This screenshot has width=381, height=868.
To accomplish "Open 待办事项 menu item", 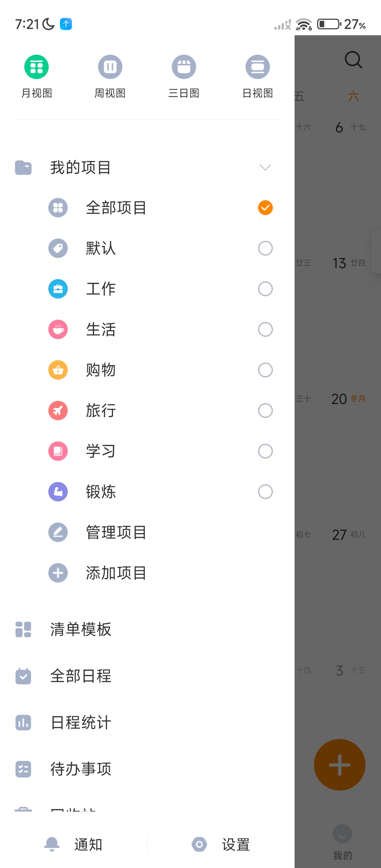I will (x=80, y=769).
